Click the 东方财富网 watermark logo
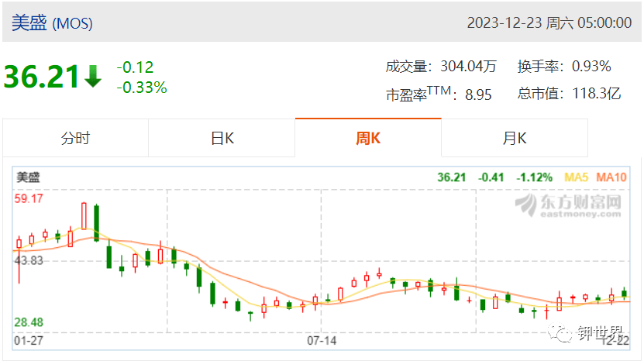644x361 pixels. [568, 205]
